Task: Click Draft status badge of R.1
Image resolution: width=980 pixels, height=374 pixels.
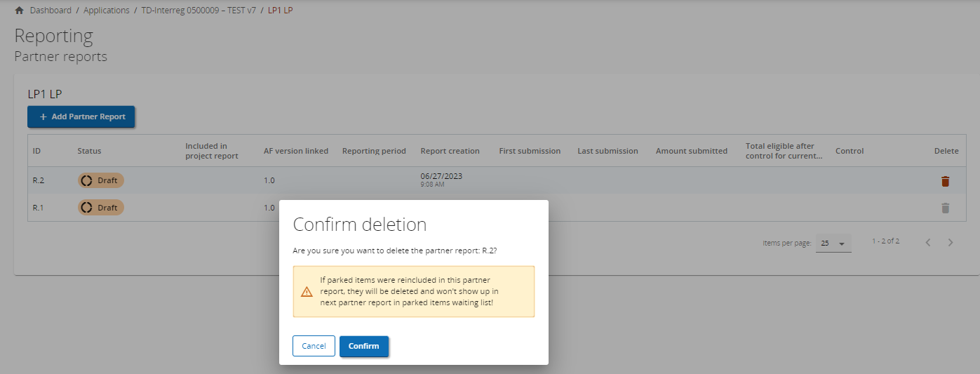Action: pyautogui.click(x=100, y=208)
